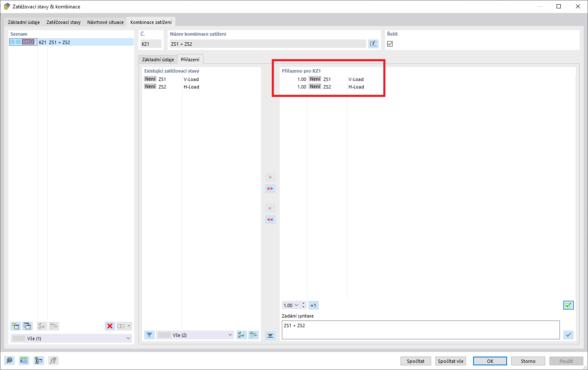Click the green check-all icon below the load case list
This screenshot has width=588, height=370.
coord(241,335)
